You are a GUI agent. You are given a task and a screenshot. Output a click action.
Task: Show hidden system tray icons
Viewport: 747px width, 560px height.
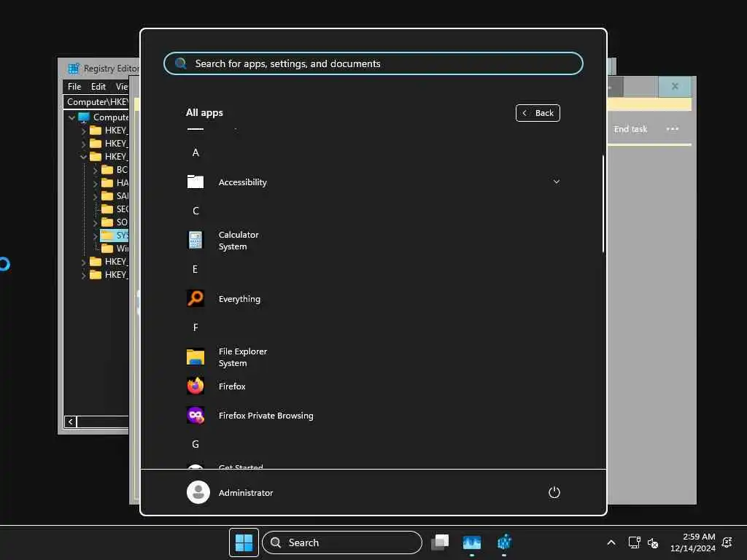(x=611, y=542)
